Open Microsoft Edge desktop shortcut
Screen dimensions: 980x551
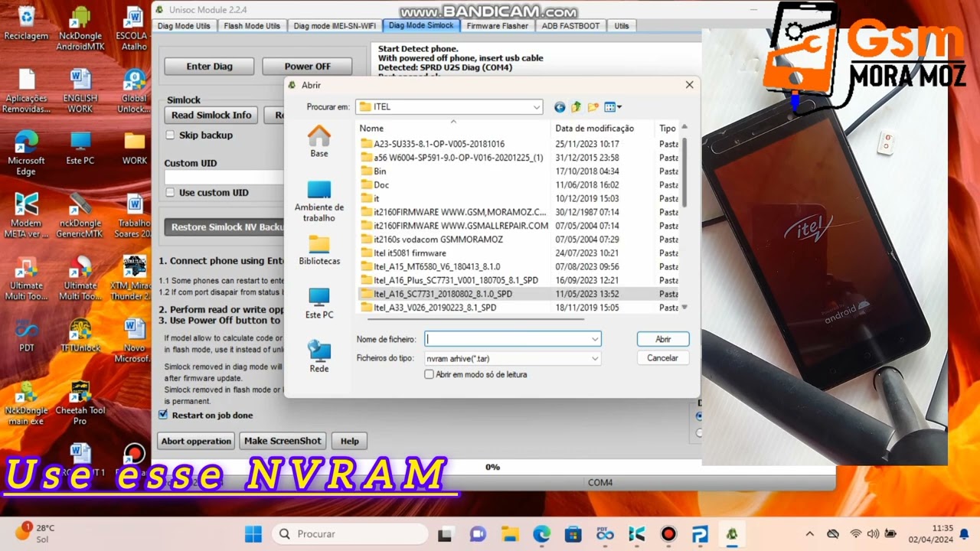point(26,153)
